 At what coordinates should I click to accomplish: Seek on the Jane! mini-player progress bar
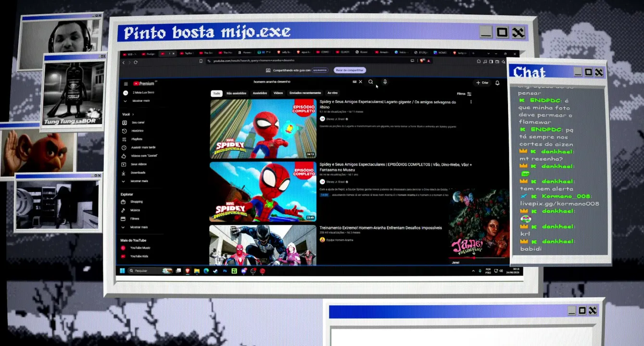pyautogui.click(x=479, y=258)
